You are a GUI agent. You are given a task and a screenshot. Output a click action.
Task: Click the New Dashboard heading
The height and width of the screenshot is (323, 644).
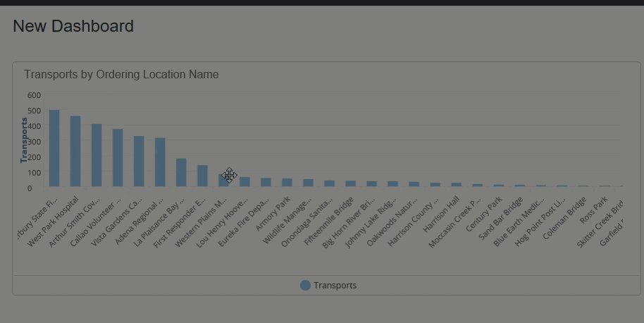click(73, 26)
